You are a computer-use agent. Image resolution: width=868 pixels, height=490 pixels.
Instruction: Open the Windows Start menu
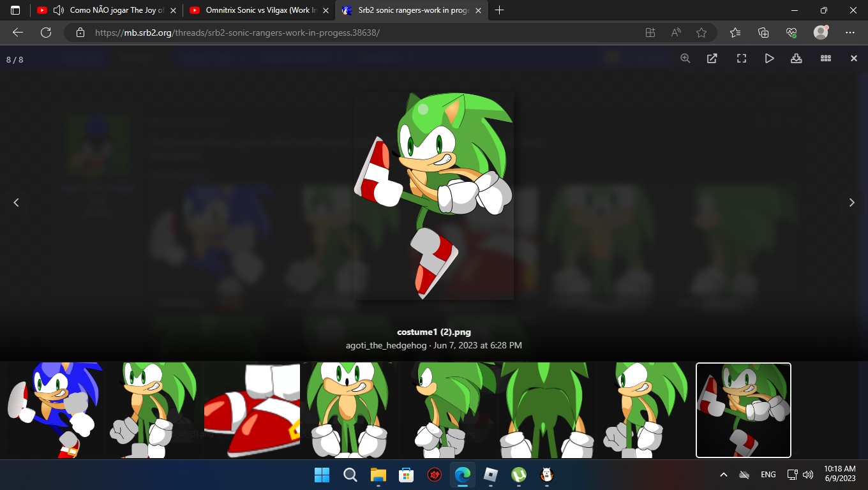[x=322, y=475]
